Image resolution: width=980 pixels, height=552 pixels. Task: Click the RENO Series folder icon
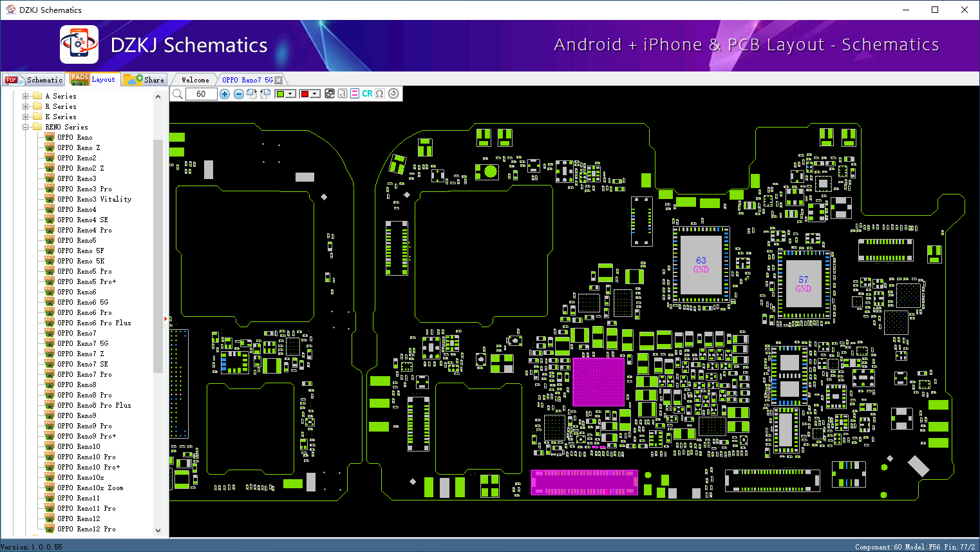37,127
